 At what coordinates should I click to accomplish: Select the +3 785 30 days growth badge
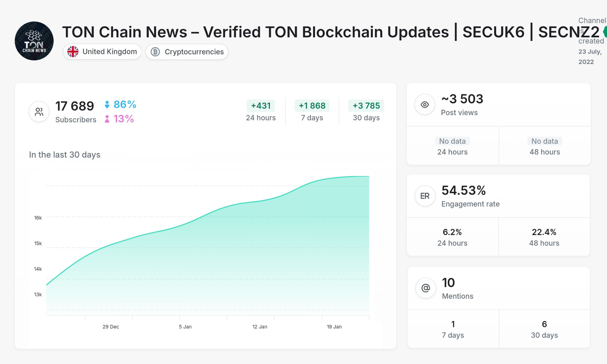(x=366, y=106)
